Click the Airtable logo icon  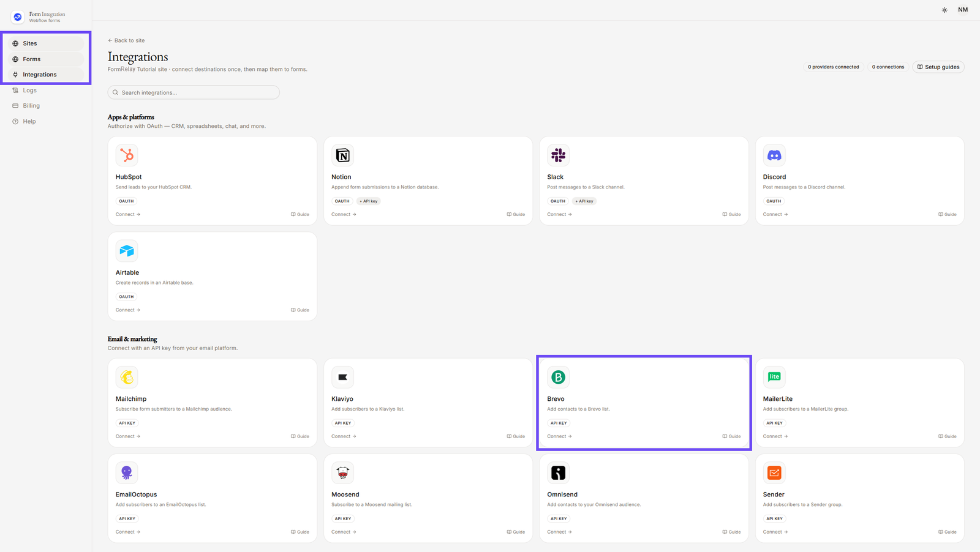coord(127,251)
